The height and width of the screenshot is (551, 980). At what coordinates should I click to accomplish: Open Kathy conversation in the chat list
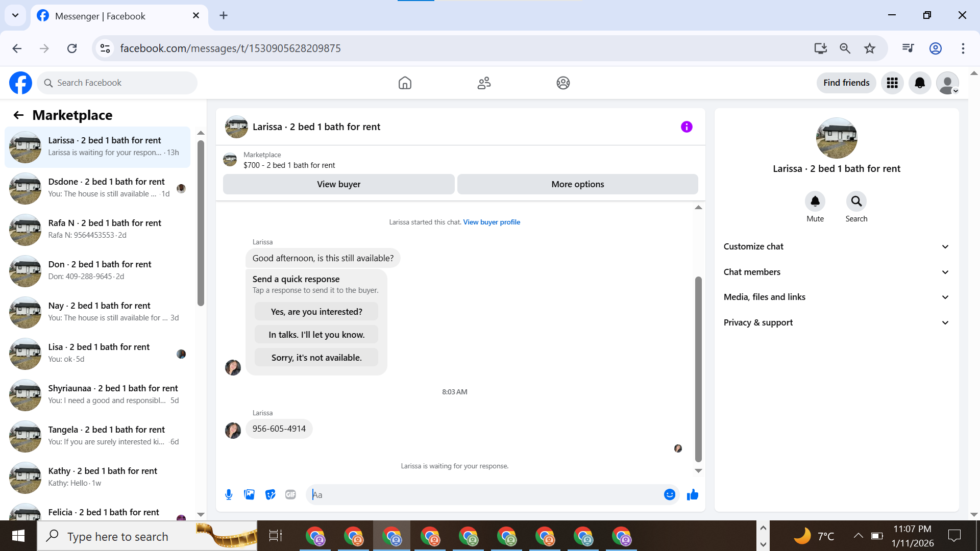click(97, 478)
